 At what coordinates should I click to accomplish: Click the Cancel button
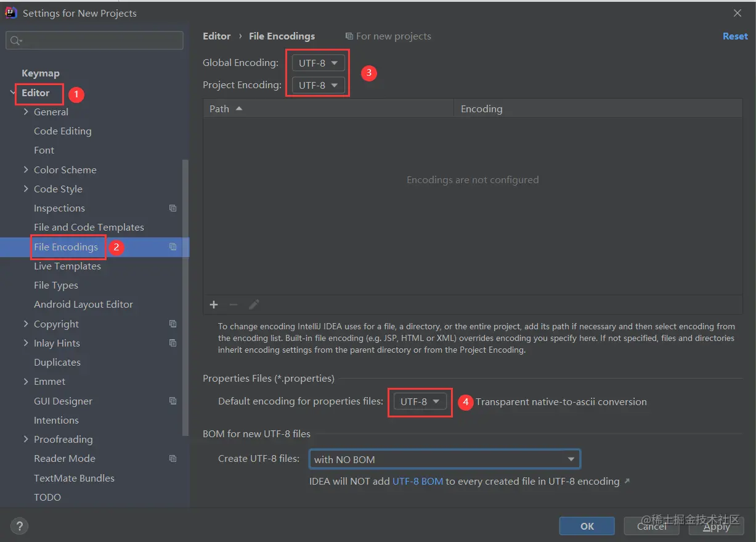click(652, 526)
